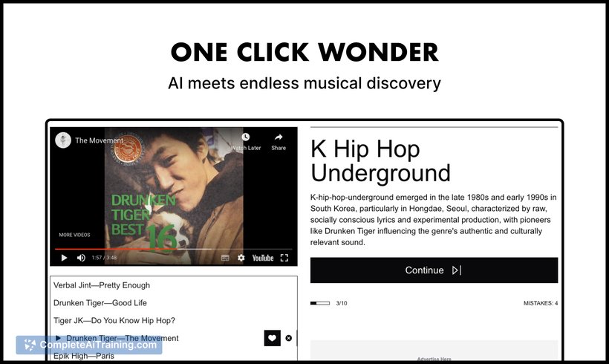This screenshot has height=364, width=609.
Task: Click the Continue button
Action: [434, 270]
